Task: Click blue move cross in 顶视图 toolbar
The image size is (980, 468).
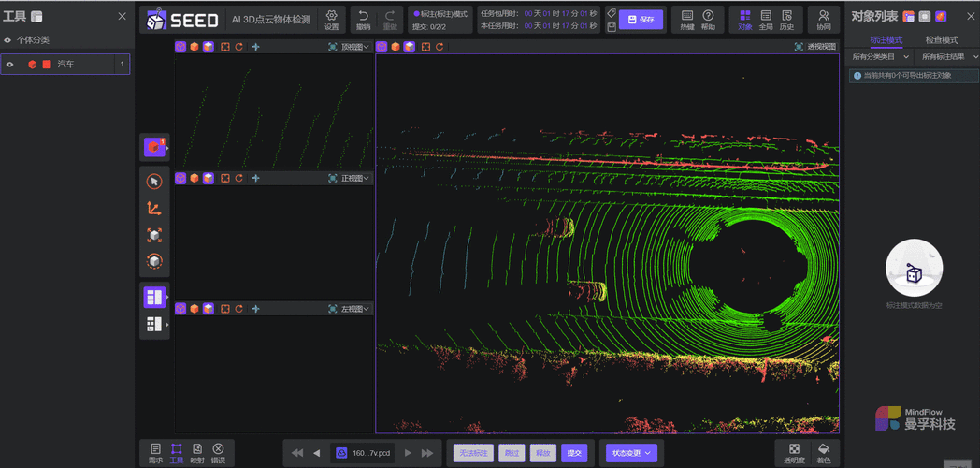Action: [255, 47]
